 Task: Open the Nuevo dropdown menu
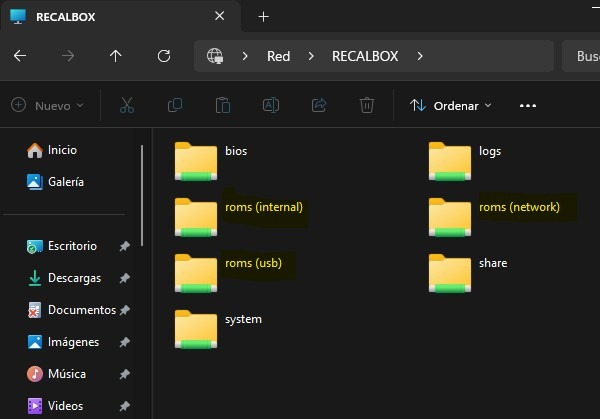47,105
